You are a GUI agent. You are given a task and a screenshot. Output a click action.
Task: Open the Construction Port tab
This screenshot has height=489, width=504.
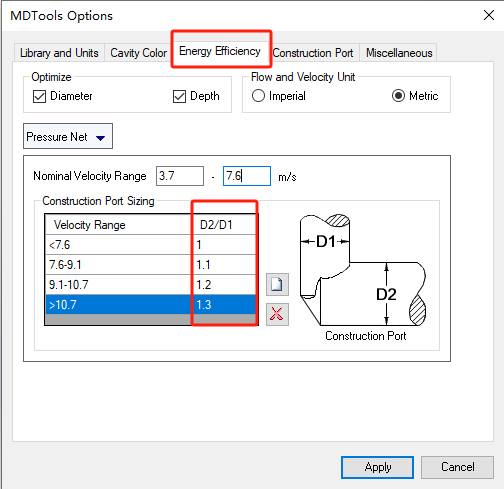coord(313,53)
